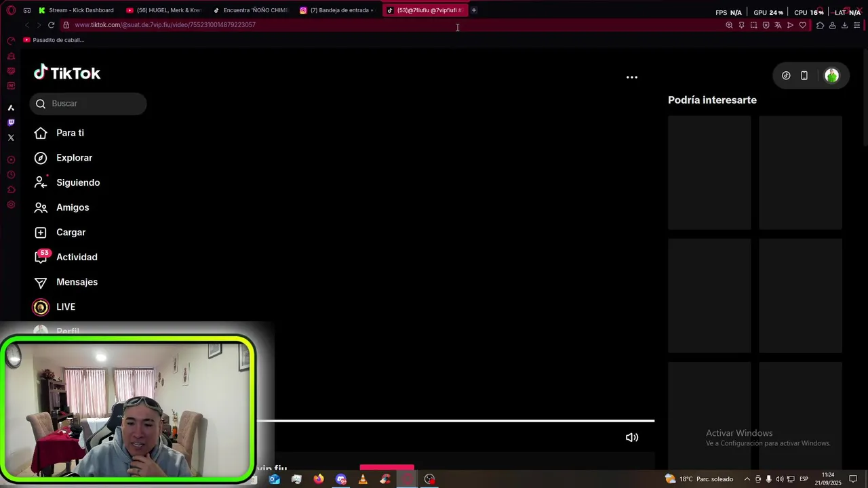
Task: Reload the current page
Action: 51,25
